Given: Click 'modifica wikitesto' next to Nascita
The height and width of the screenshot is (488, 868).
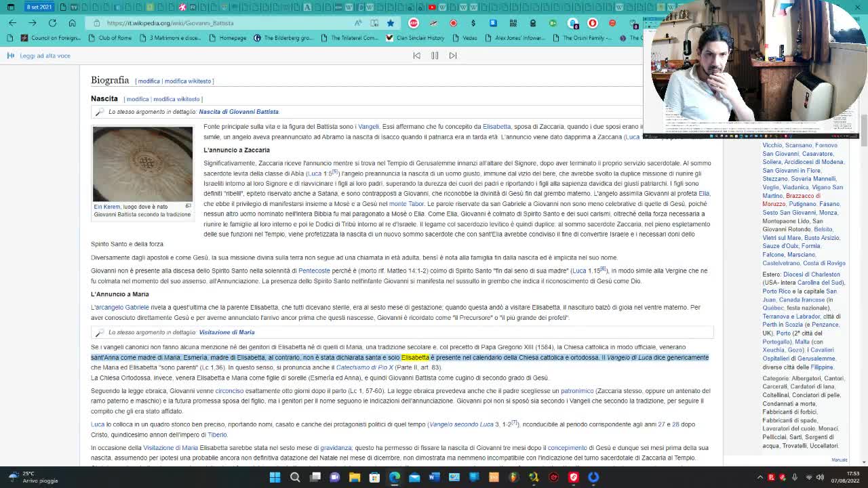Looking at the screenshot, I should click(x=176, y=99).
